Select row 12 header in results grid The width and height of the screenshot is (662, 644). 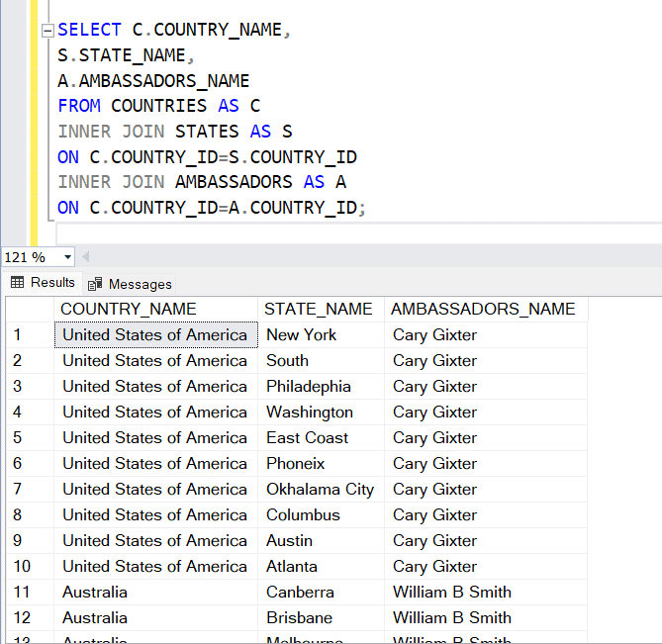pyautogui.click(x=30, y=618)
